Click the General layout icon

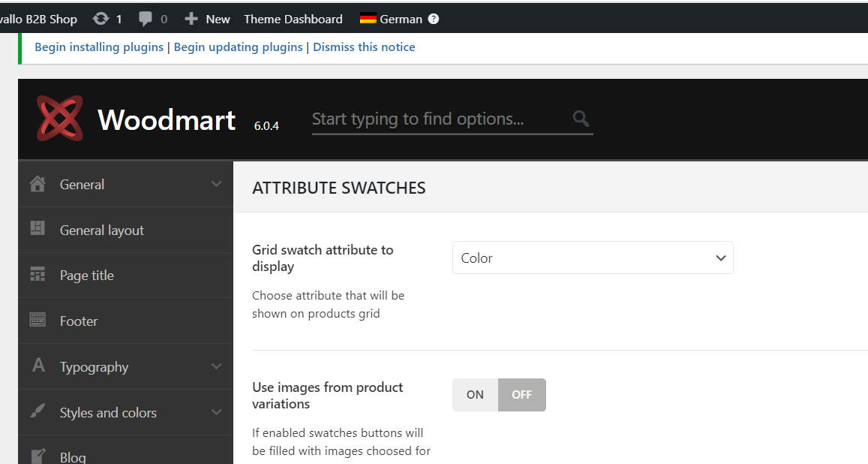click(x=38, y=229)
